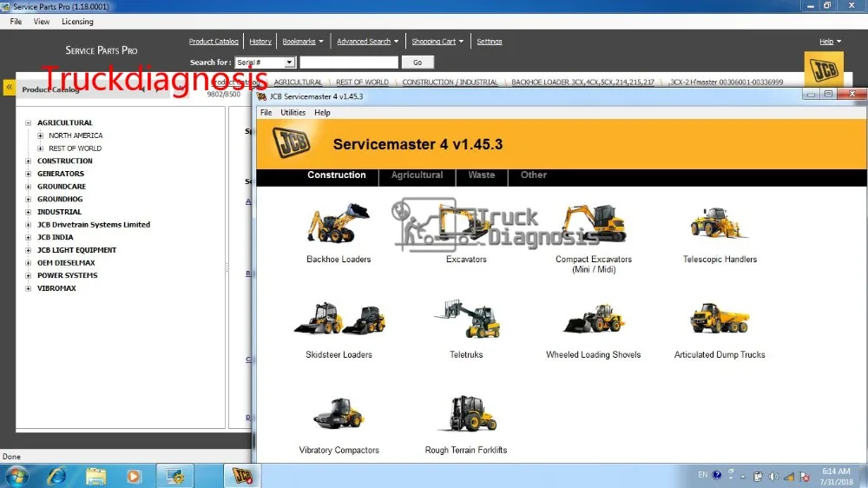Expand the INDUSTRIAL tree node
The height and width of the screenshot is (488, 868).
pos(29,212)
